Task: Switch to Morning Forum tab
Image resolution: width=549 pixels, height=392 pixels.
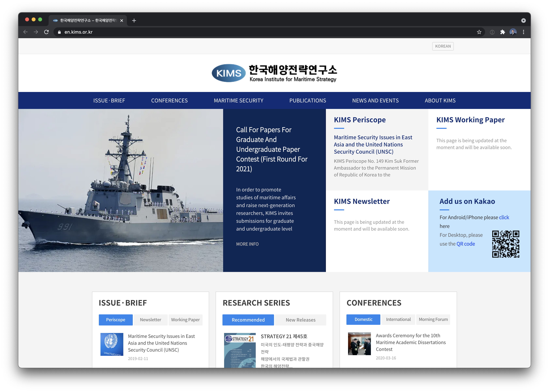Action: 433,320
